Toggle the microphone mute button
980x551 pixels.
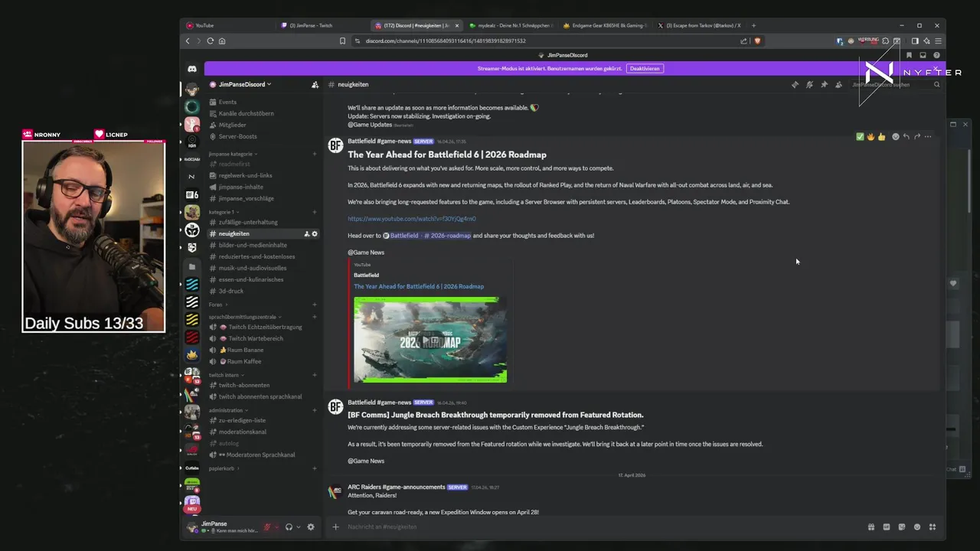click(267, 527)
